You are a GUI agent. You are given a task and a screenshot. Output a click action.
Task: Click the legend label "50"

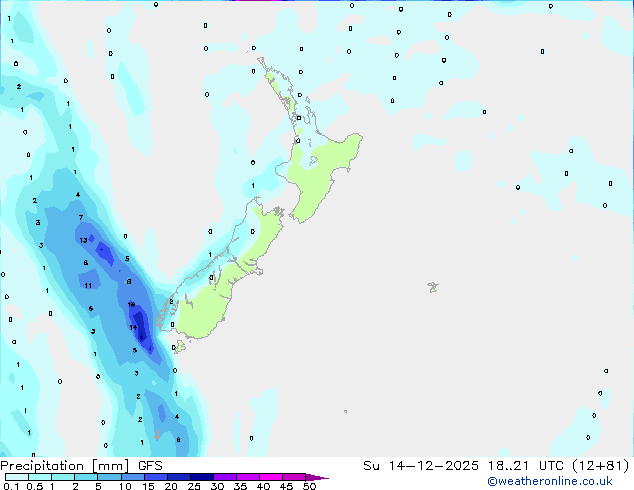click(x=309, y=486)
